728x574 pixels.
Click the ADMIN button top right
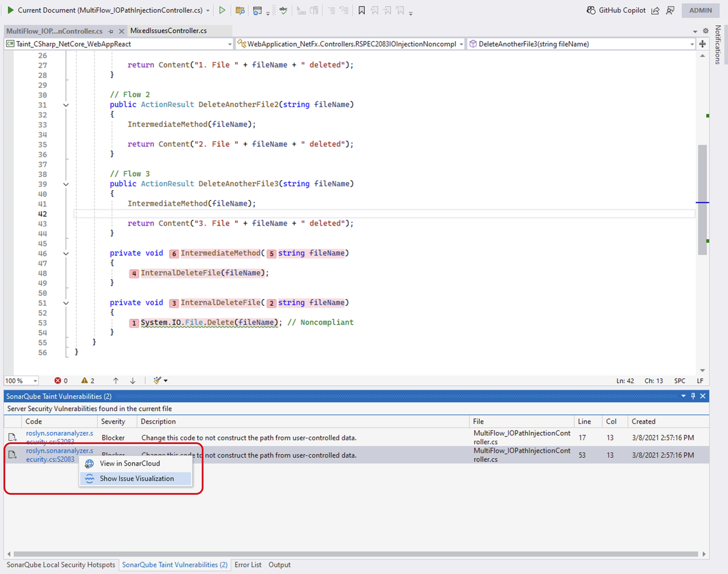[x=700, y=10]
